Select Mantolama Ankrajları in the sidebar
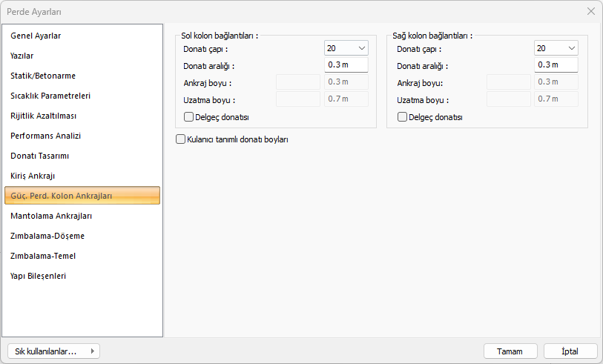 51,216
